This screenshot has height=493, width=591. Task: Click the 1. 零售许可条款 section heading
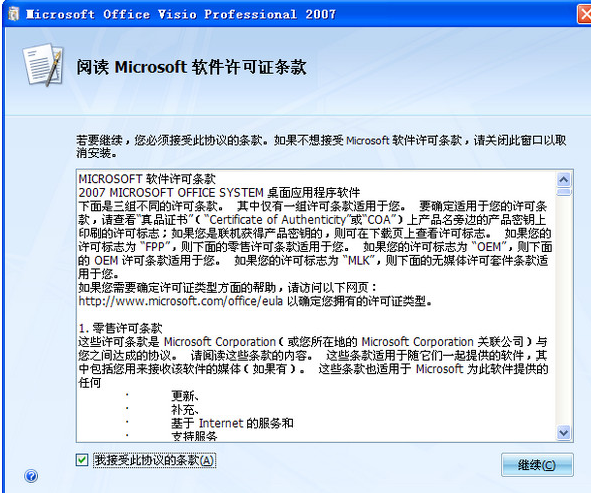click(121, 328)
